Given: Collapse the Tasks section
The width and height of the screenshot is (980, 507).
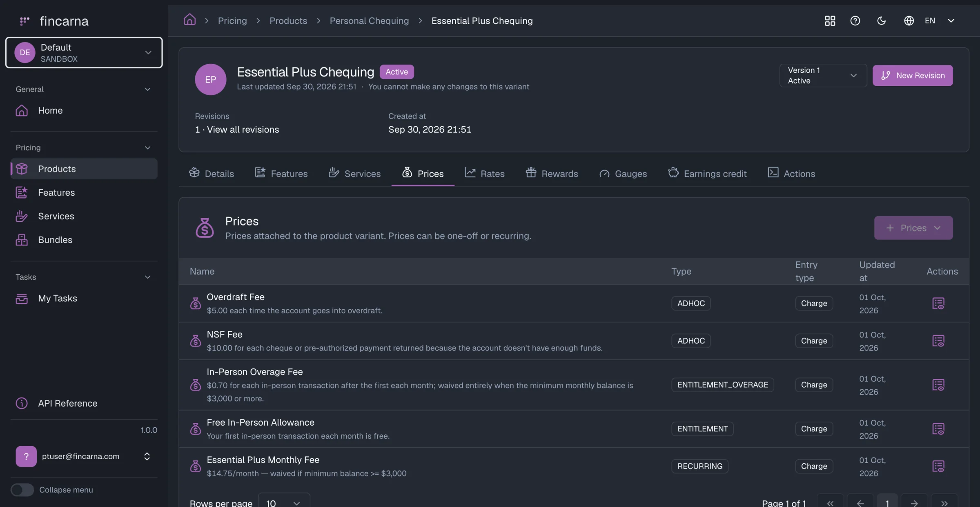Looking at the screenshot, I should pos(147,277).
